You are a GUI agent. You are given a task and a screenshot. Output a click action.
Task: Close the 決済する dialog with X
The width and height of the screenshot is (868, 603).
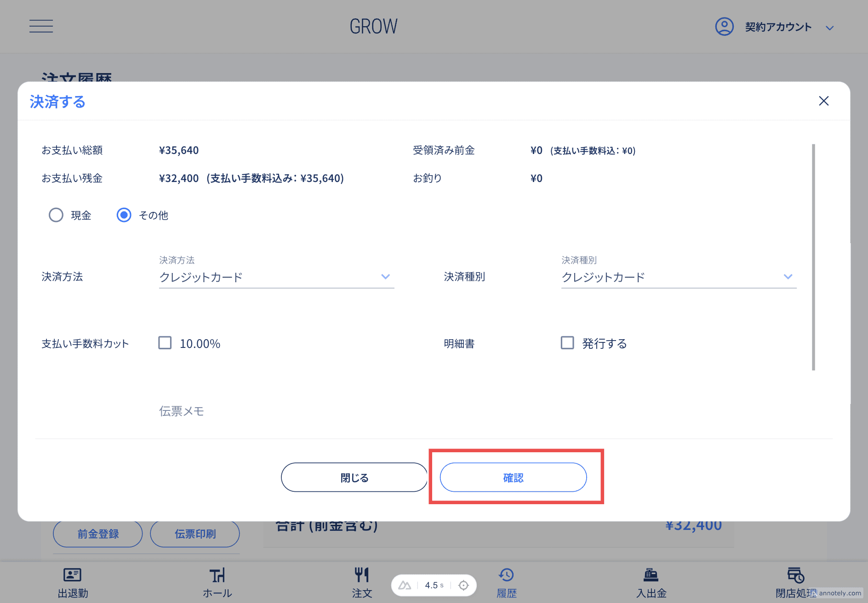[823, 101]
